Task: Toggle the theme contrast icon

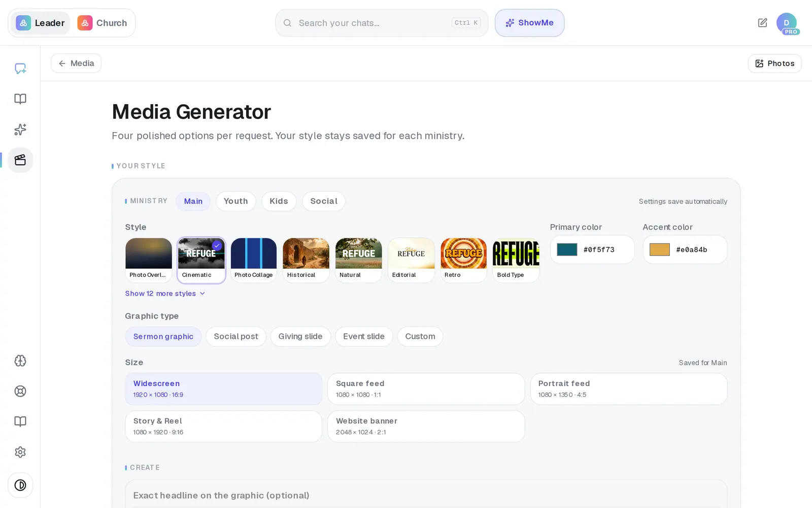Action: [x=20, y=485]
